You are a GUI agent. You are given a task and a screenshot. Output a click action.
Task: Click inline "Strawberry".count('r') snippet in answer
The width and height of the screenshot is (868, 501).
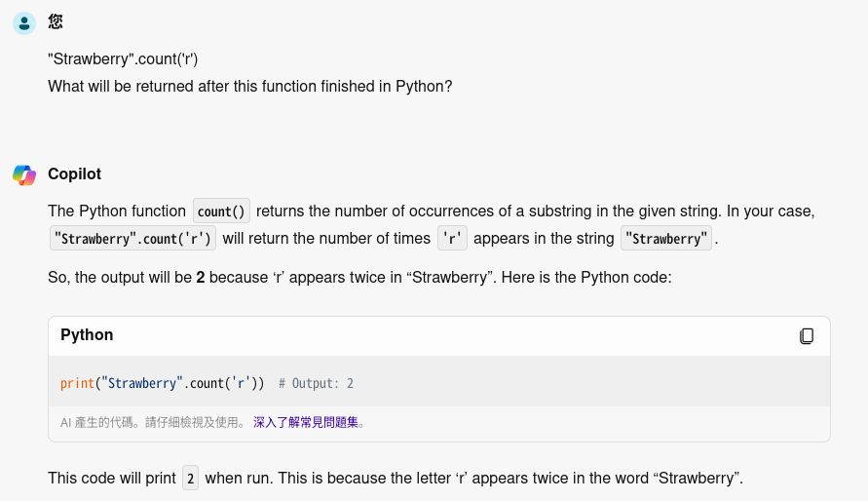click(133, 239)
